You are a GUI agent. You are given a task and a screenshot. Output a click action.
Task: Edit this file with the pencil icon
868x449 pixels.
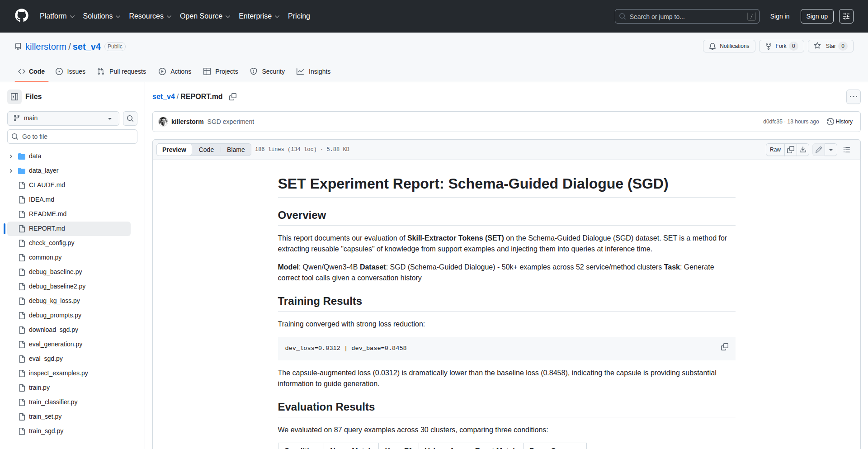click(x=818, y=150)
